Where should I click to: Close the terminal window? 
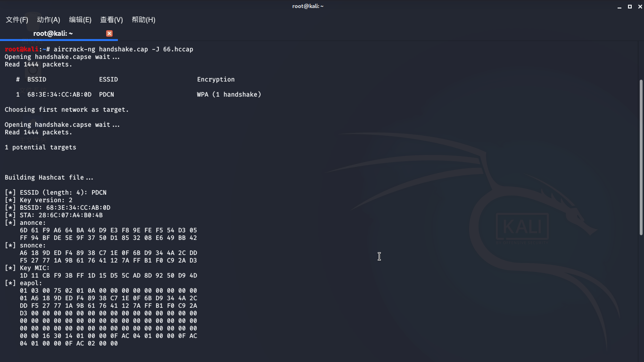639,6
